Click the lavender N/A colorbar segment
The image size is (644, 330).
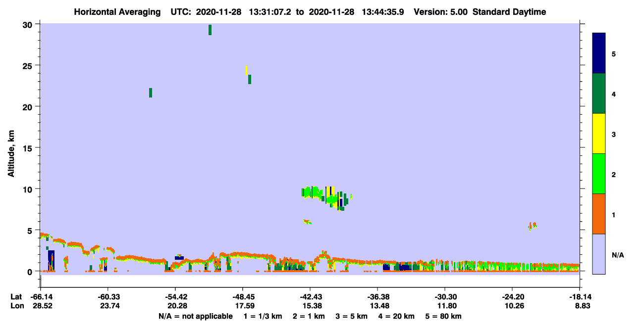[599, 254]
